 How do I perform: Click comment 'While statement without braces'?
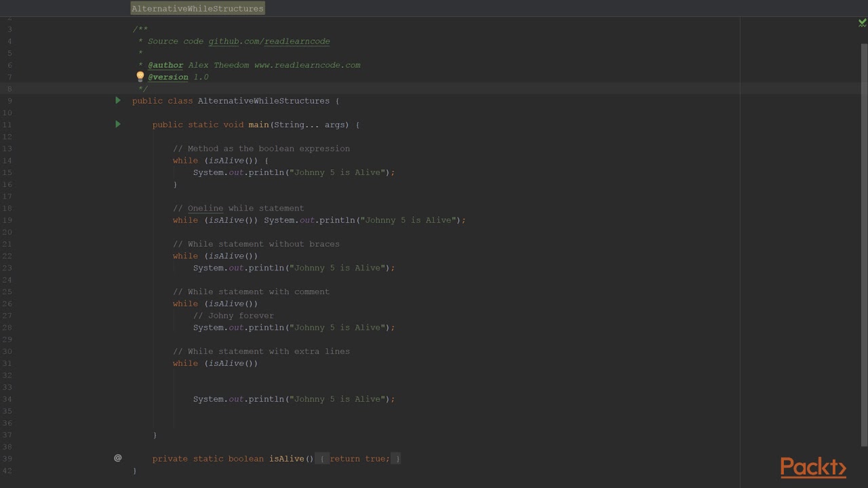click(x=256, y=244)
